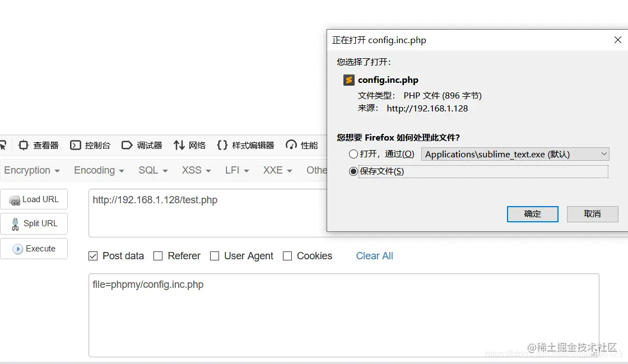Click the Execute play-arrow icon
The height and width of the screenshot is (364, 628).
click(x=17, y=249)
